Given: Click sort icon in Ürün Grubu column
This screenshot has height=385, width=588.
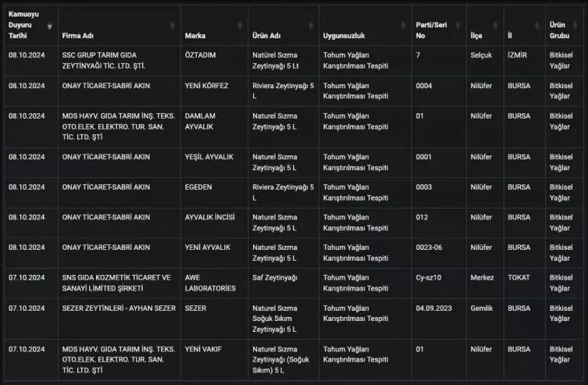Looking at the screenshot, I should [580, 26].
